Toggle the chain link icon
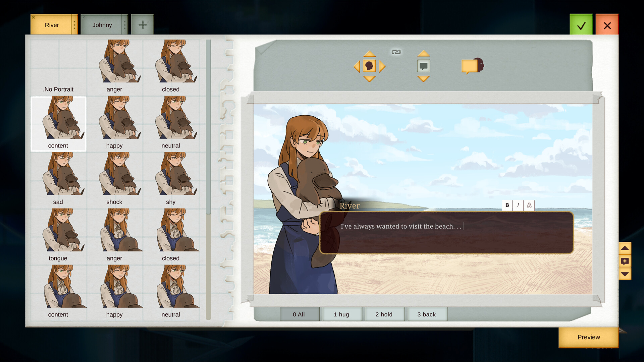This screenshot has height=362, width=644. (x=396, y=52)
